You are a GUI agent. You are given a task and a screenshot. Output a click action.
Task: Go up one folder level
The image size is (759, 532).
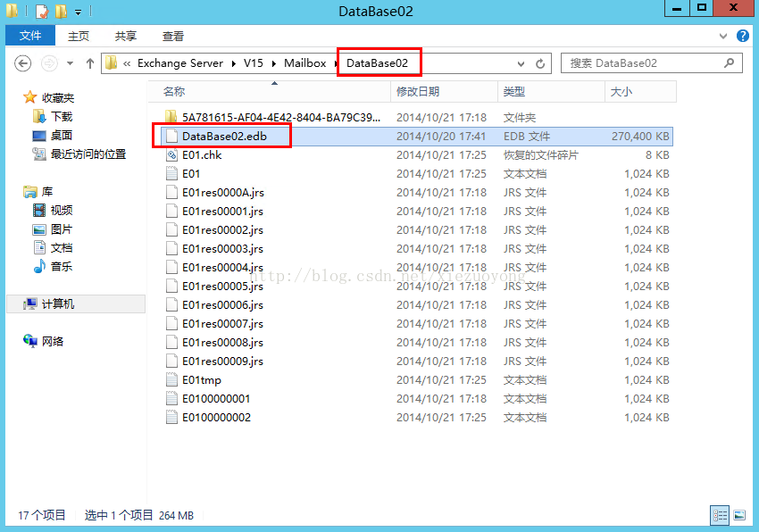coord(89,63)
